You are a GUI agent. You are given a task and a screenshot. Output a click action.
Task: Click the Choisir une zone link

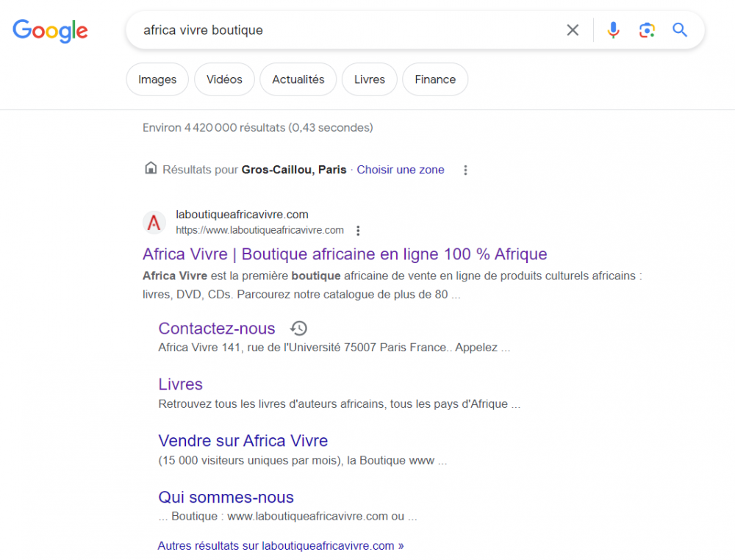click(401, 169)
